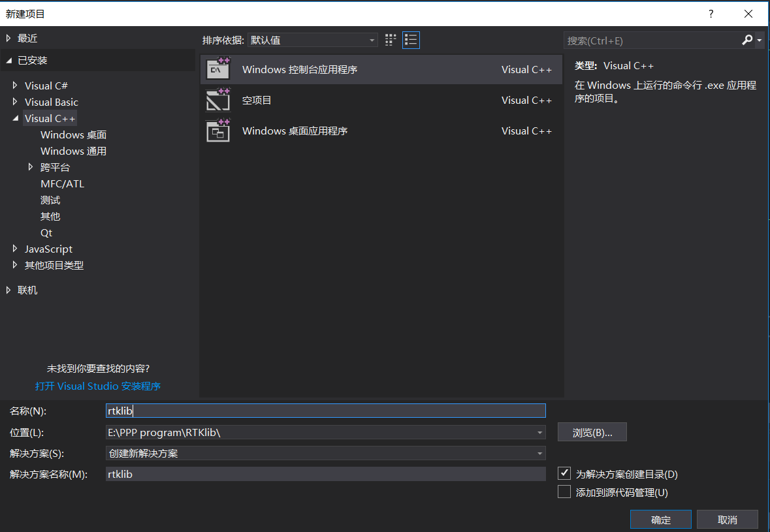Image resolution: width=770 pixels, height=532 pixels.
Task: Click inside the 名称(N) text field
Action: click(261, 411)
